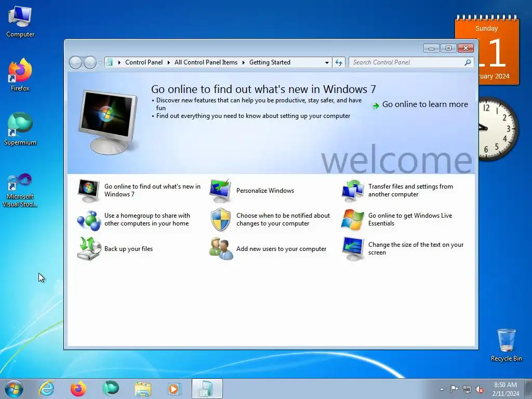Launch Internet Explorer from the taskbar

pos(46,389)
